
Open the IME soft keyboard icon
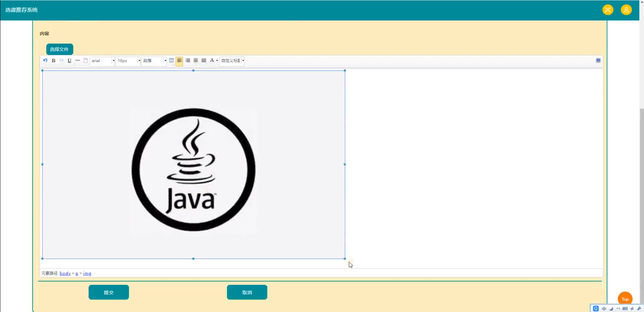(625, 309)
